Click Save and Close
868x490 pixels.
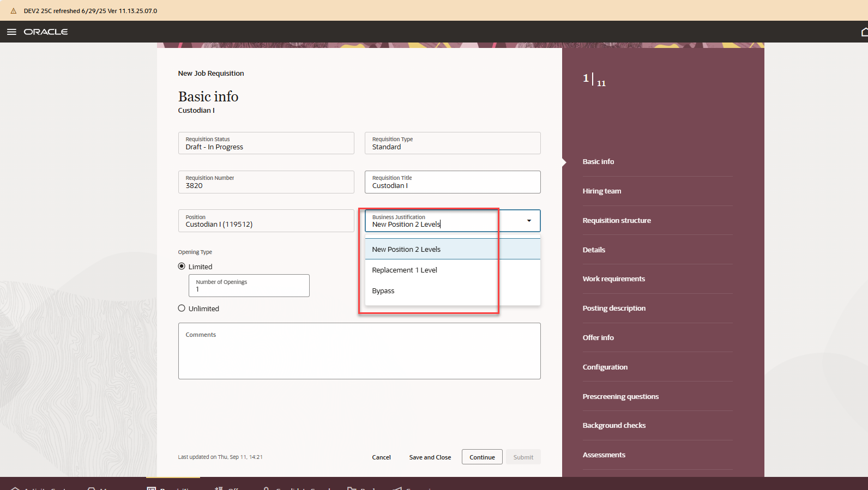430,457
